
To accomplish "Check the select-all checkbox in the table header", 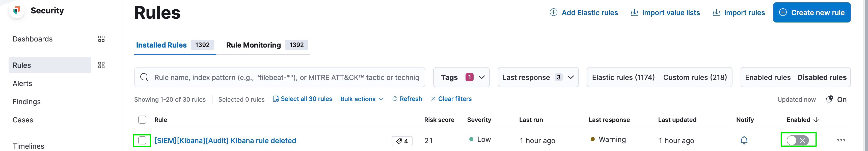I will (x=143, y=120).
